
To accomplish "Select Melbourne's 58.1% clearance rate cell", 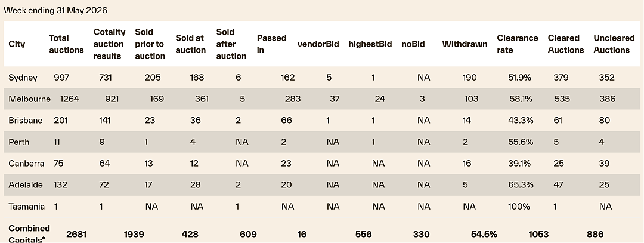I will (x=521, y=99).
